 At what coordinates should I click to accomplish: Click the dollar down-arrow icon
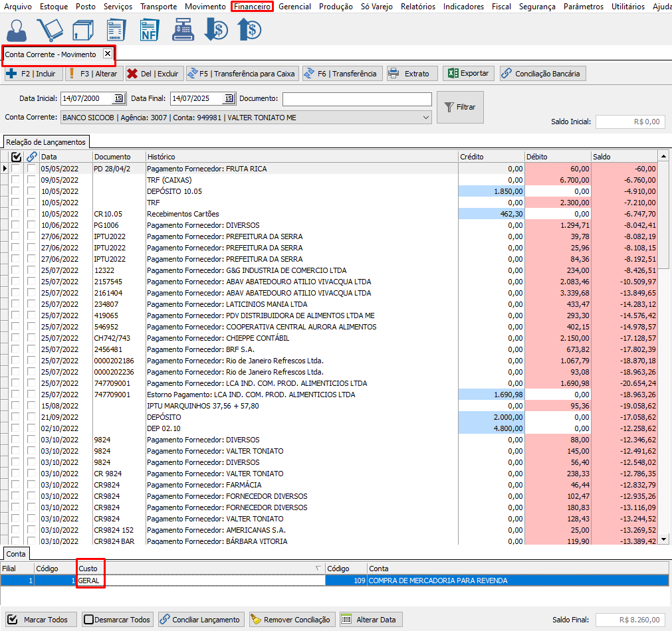(x=215, y=30)
